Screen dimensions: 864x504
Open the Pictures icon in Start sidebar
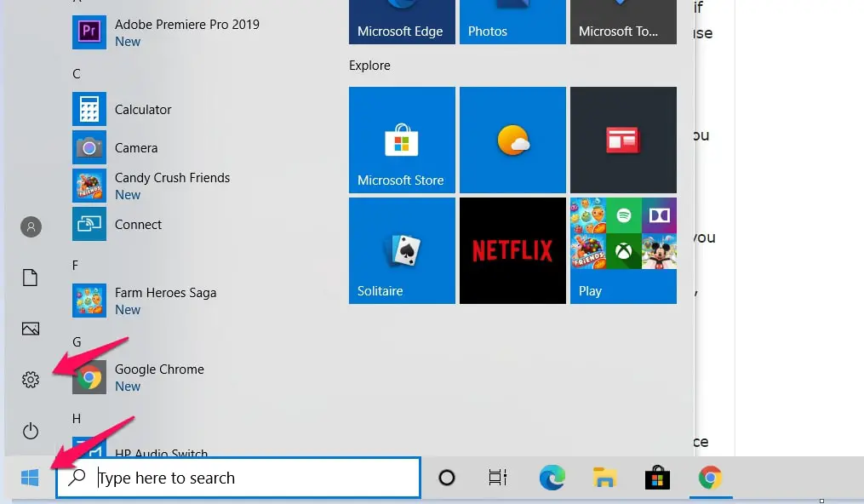point(31,329)
